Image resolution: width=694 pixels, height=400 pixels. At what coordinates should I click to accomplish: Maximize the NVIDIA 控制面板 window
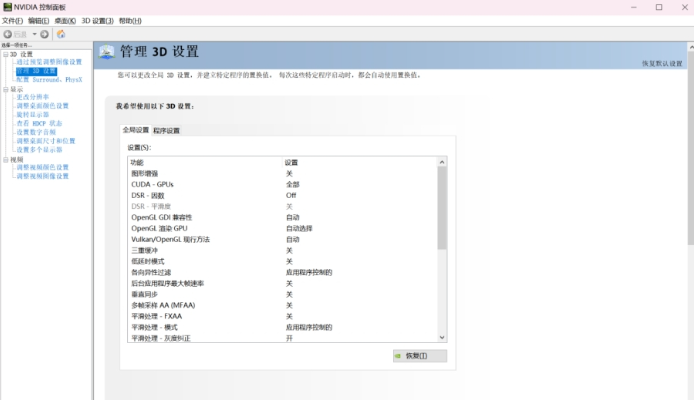tap(659, 7)
